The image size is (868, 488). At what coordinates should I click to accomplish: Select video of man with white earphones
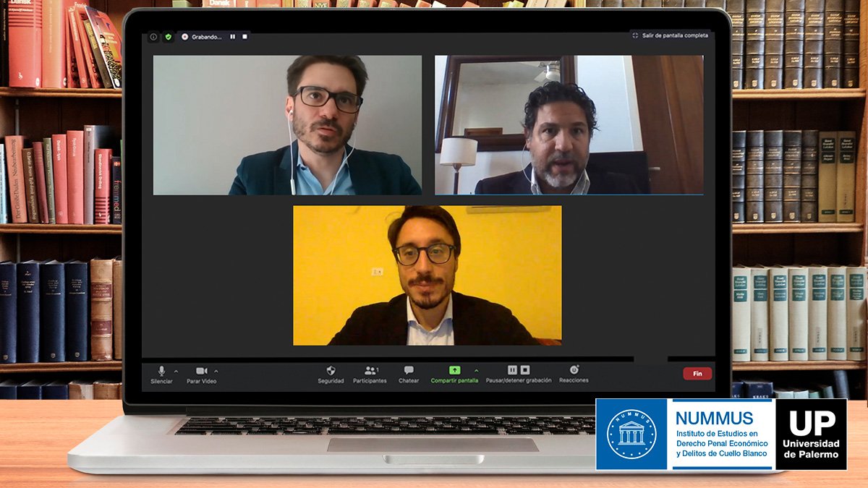pos(287,125)
